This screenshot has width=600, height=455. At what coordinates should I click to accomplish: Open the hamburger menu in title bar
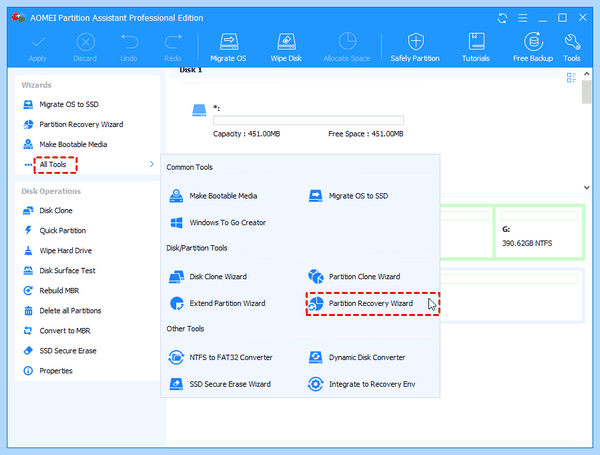(x=523, y=18)
